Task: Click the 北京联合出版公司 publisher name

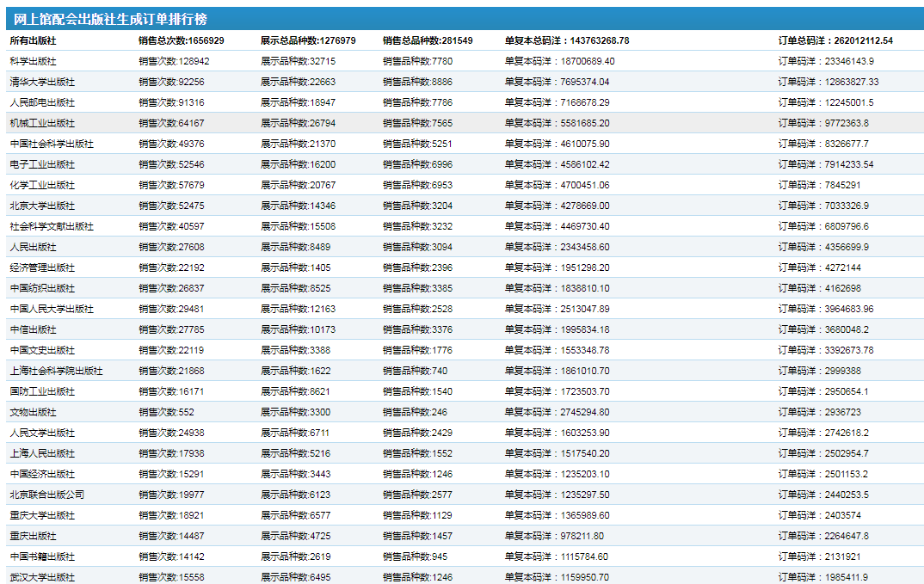Action: coord(47,495)
